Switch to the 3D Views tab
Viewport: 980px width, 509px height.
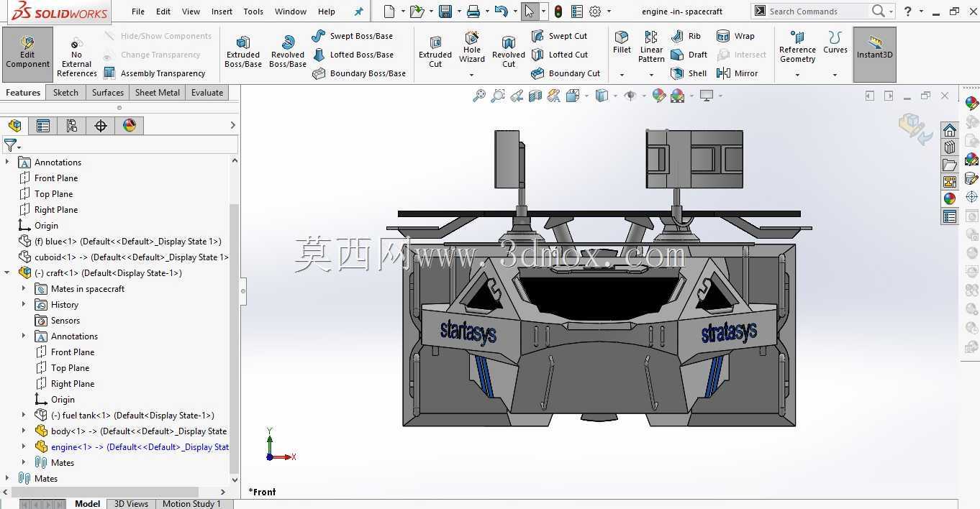pos(132,504)
